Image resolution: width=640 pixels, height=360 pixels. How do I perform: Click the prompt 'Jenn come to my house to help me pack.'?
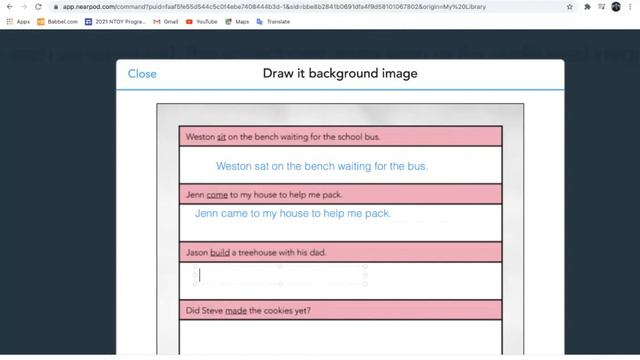pyautogui.click(x=264, y=195)
